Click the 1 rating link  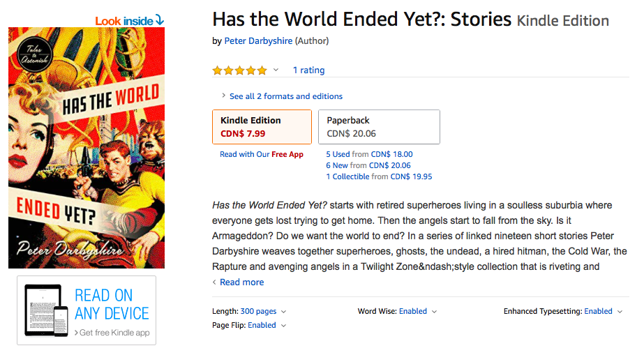pyautogui.click(x=308, y=70)
